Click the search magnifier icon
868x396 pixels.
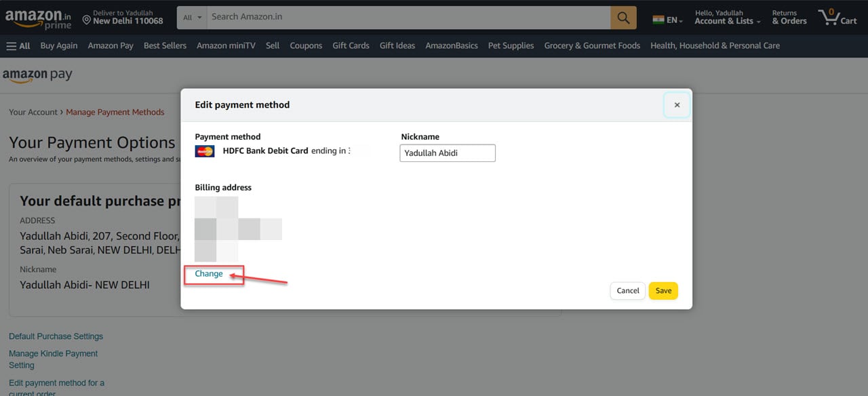623,16
